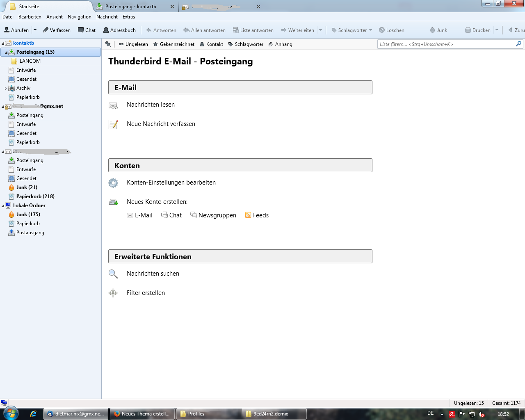Open the Adressbuch

click(119, 30)
